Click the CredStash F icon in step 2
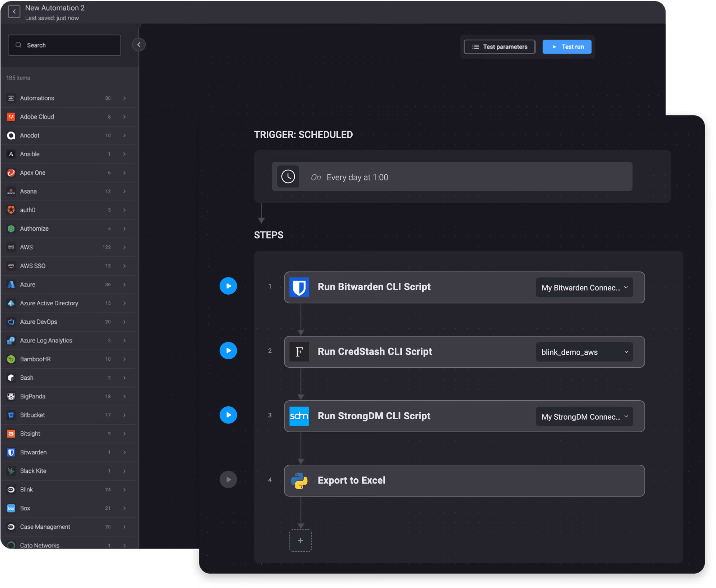The width and height of the screenshot is (716, 588). (299, 352)
